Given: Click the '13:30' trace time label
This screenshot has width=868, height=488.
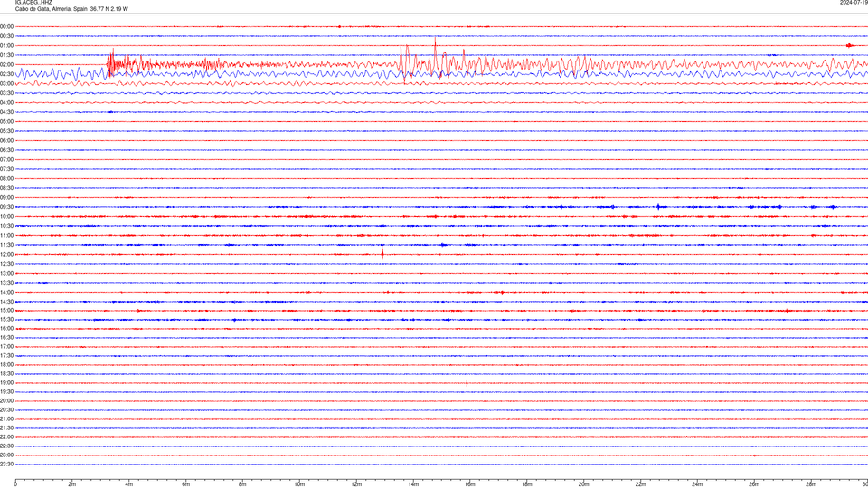Looking at the screenshot, I should pos(6,283).
